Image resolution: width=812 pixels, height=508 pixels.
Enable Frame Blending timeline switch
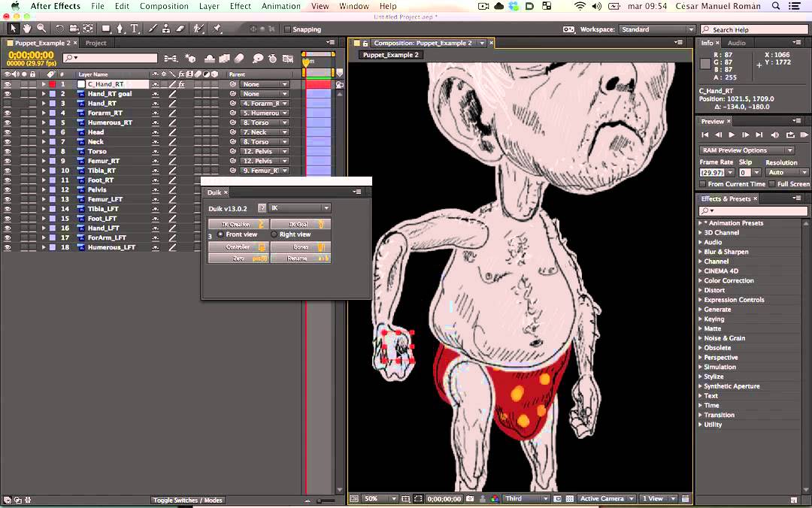[224, 59]
